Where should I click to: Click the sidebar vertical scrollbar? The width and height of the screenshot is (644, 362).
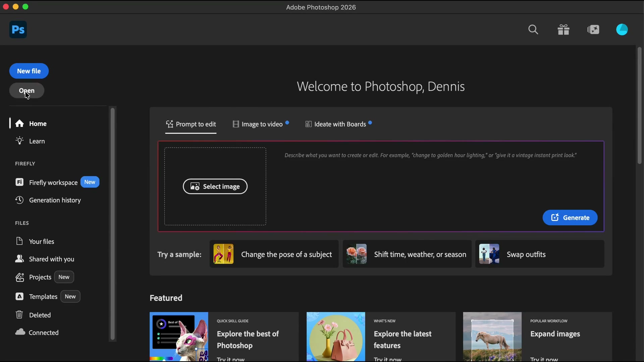pos(113,224)
